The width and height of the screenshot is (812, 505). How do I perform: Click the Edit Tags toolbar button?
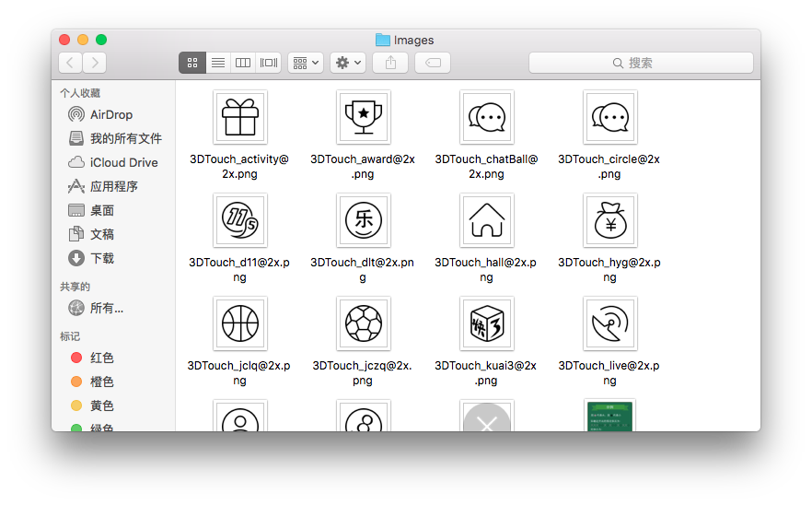(x=433, y=63)
